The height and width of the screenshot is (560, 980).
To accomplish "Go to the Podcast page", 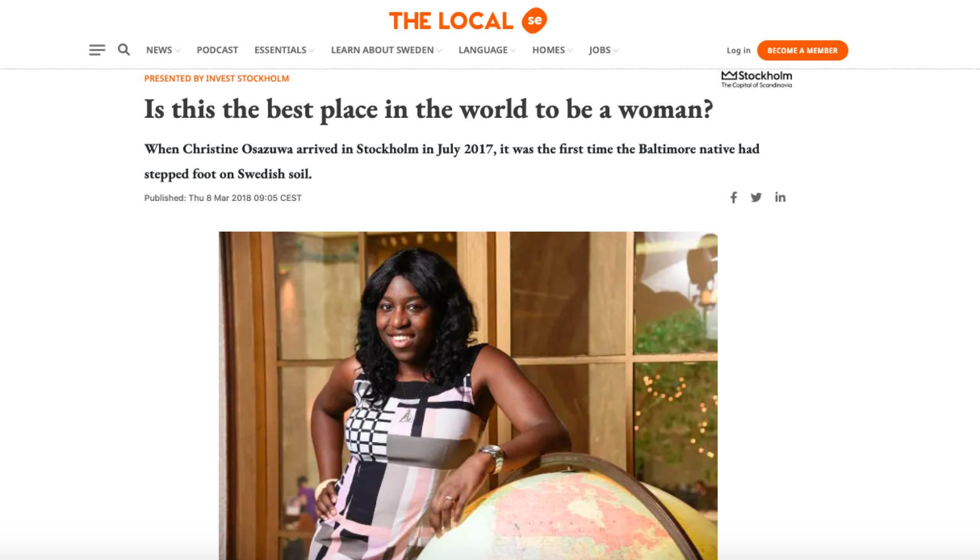I will tap(217, 50).
